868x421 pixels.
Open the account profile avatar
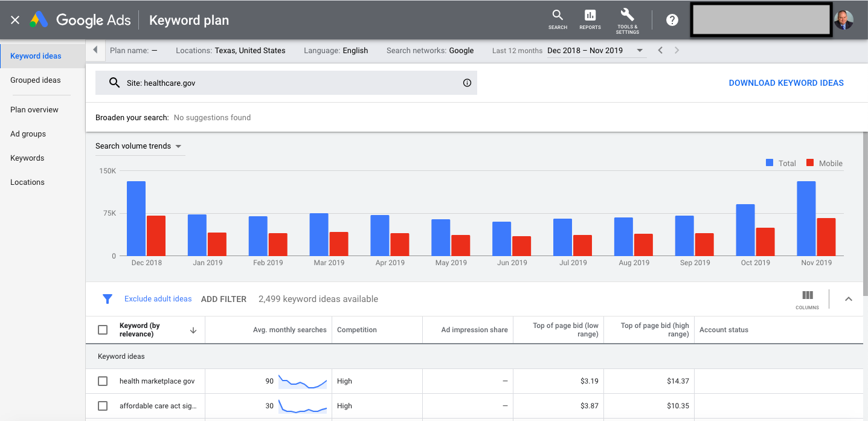(844, 20)
